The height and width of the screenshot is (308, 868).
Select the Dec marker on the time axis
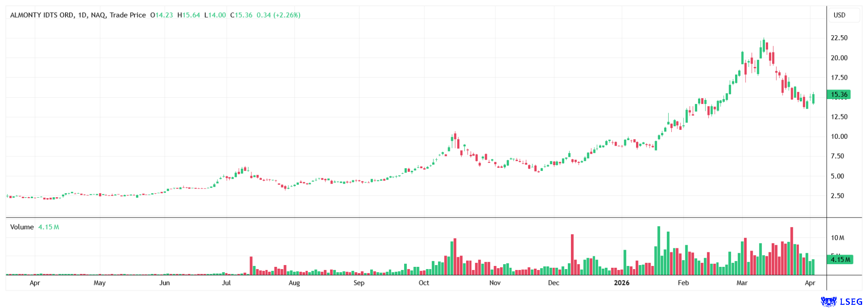click(553, 283)
